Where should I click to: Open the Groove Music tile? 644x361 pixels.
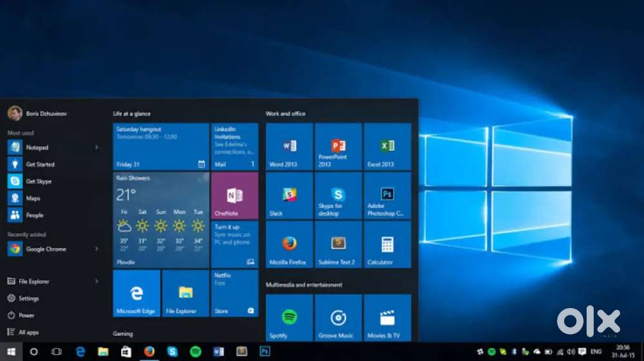pos(338,317)
